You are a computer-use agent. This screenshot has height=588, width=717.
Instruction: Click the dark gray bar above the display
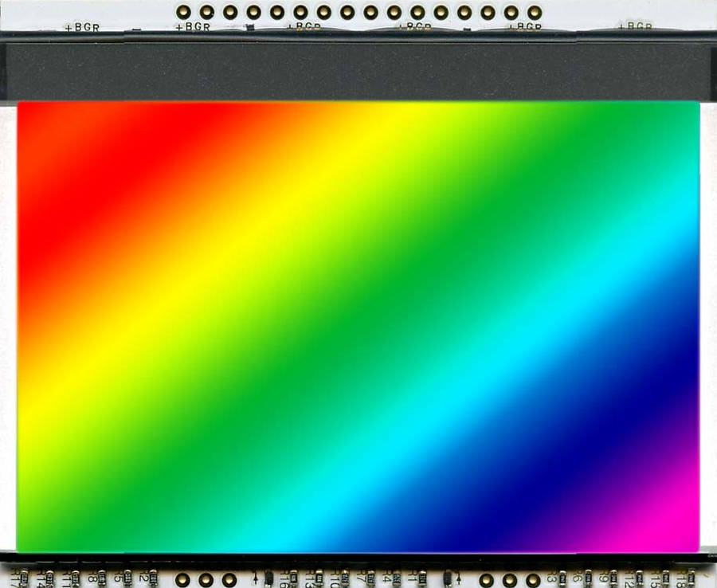[x=358, y=70]
